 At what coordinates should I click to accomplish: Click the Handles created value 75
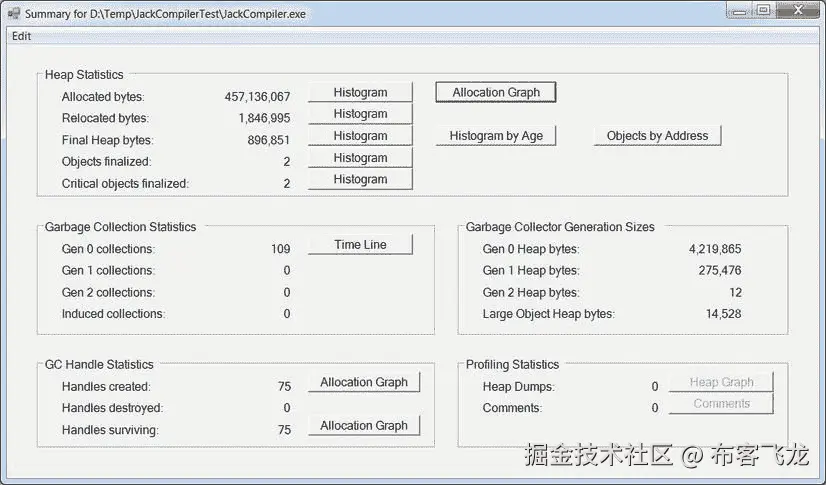point(284,387)
